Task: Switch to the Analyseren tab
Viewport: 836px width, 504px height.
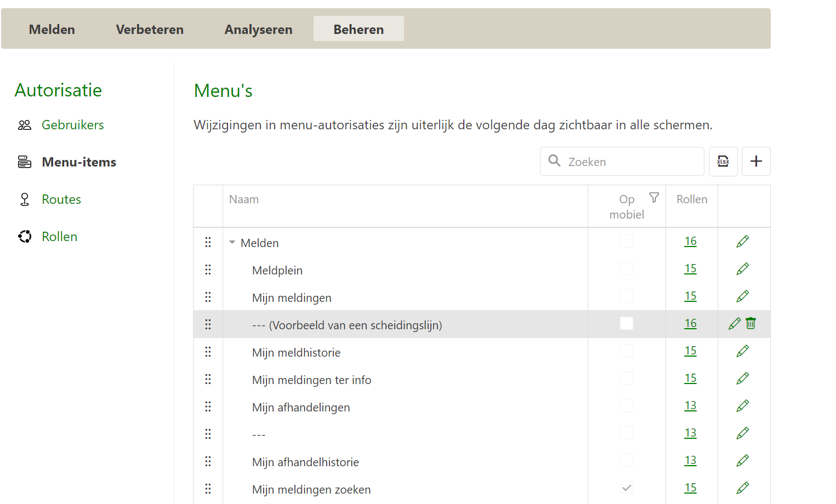Action: (258, 30)
